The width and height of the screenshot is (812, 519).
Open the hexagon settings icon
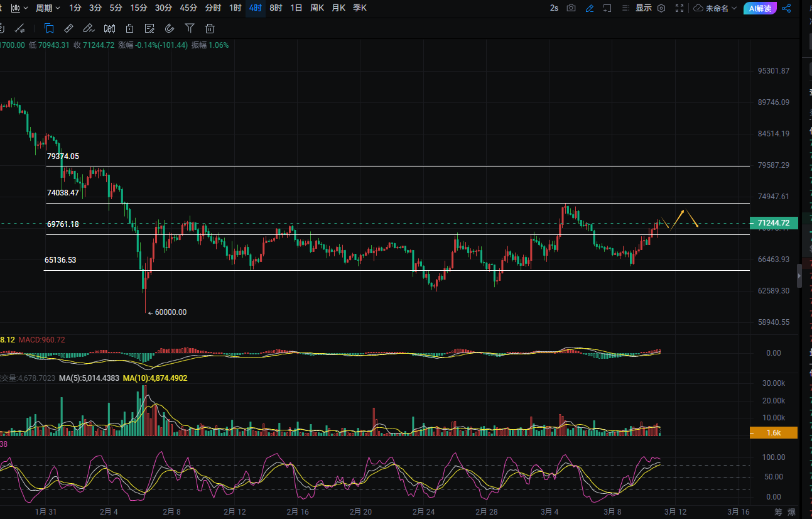pyautogui.click(x=661, y=8)
